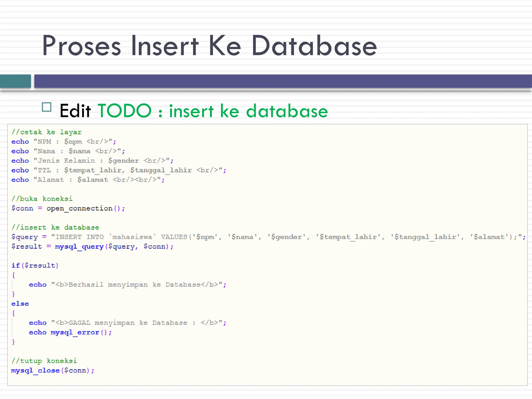Click the 'Berhasil menyimpan ke Database' echo line
The image size is (532, 399).
click(128, 285)
